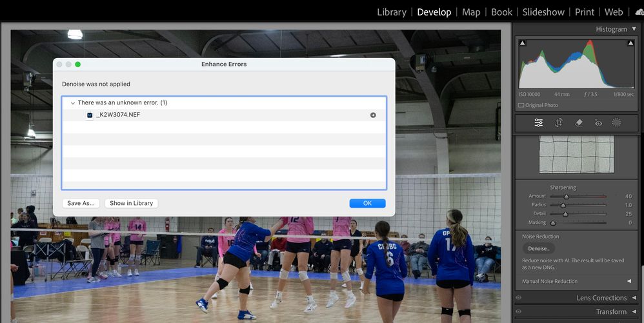Select the Red Eye correction tool
Screen dimensions: 644x323
tap(598, 122)
